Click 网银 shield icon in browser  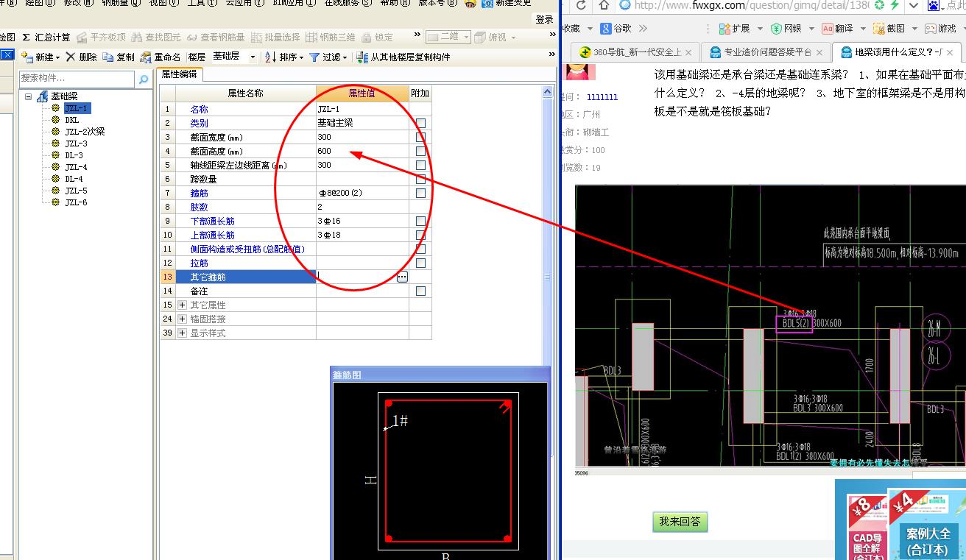pos(776,28)
